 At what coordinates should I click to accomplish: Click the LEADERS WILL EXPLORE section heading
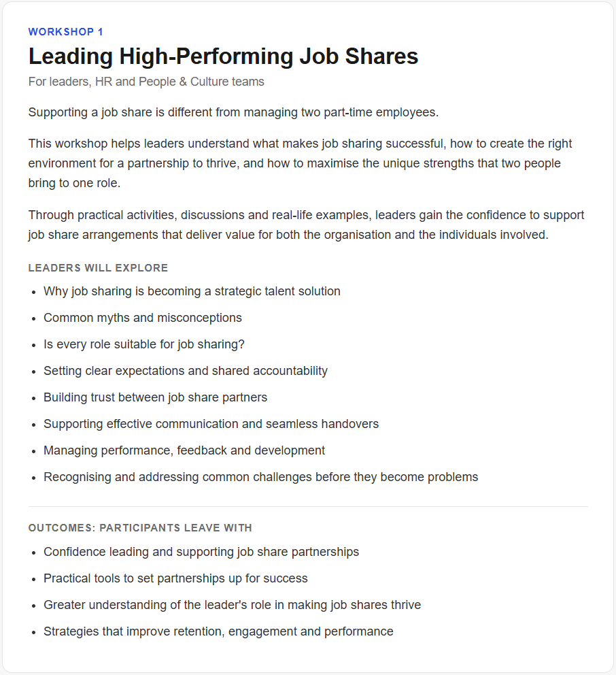(98, 268)
